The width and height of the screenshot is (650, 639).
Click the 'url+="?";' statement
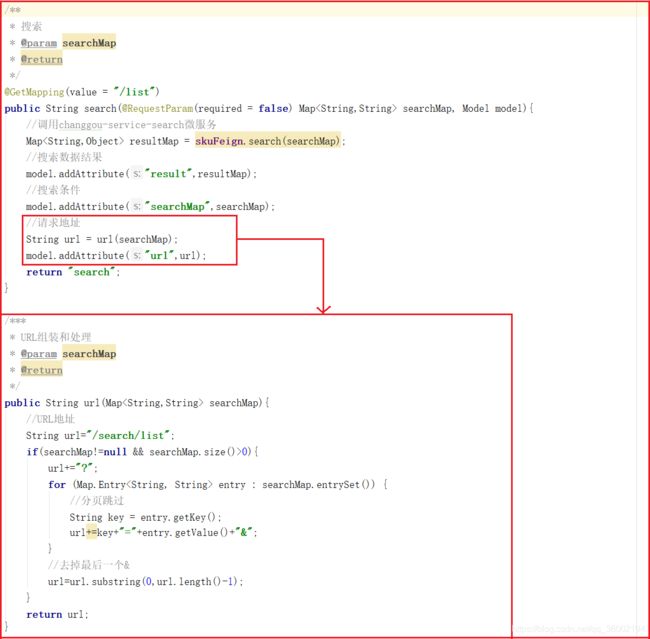coord(73,468)
